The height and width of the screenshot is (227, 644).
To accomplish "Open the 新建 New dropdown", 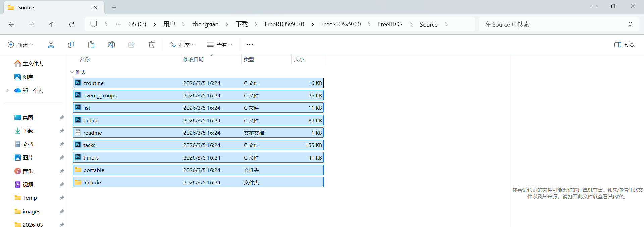I will point(20,45).
